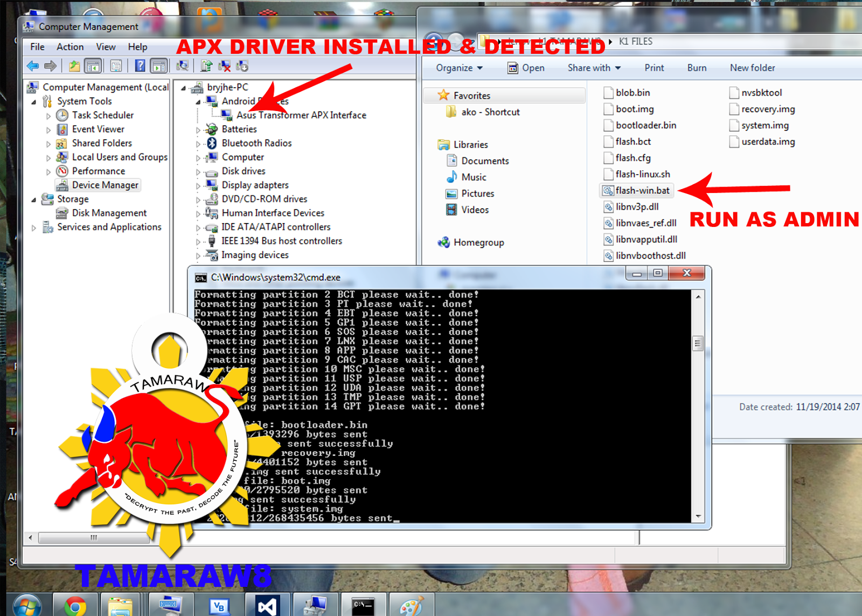Open Documents library in Explorer navigation pane
This screenshot has width=862, height=616.
tap(477, 161)
